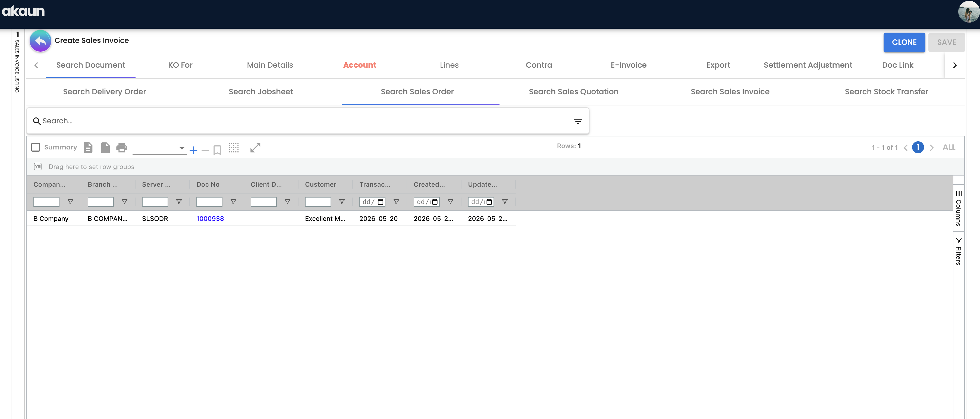Open the Export tab

pos(718,65)
